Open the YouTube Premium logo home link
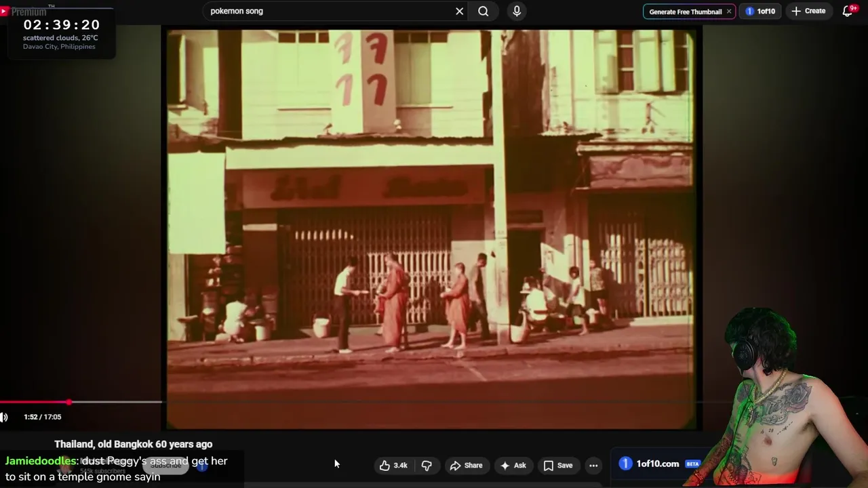The image size is (868, 488). coord(24,12)
